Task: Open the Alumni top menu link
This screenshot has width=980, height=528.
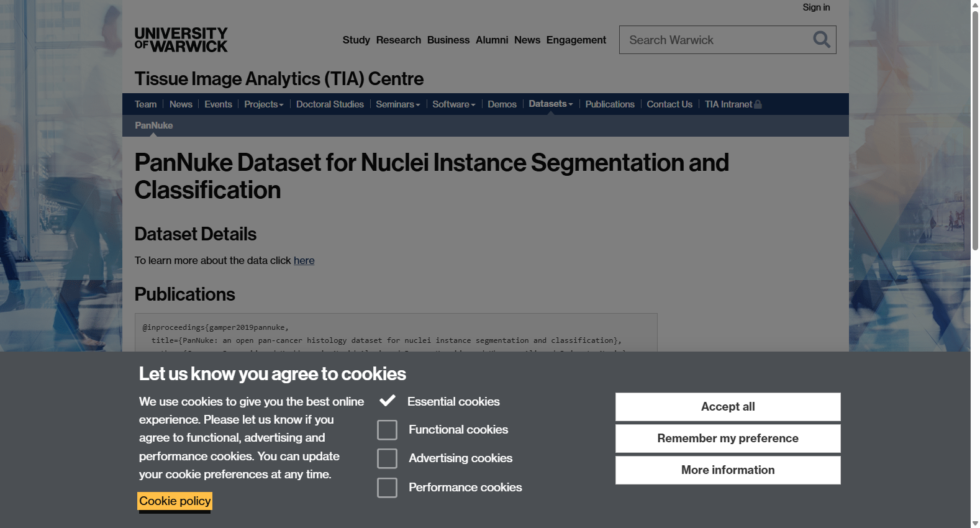Action: (x=492, y=40)
